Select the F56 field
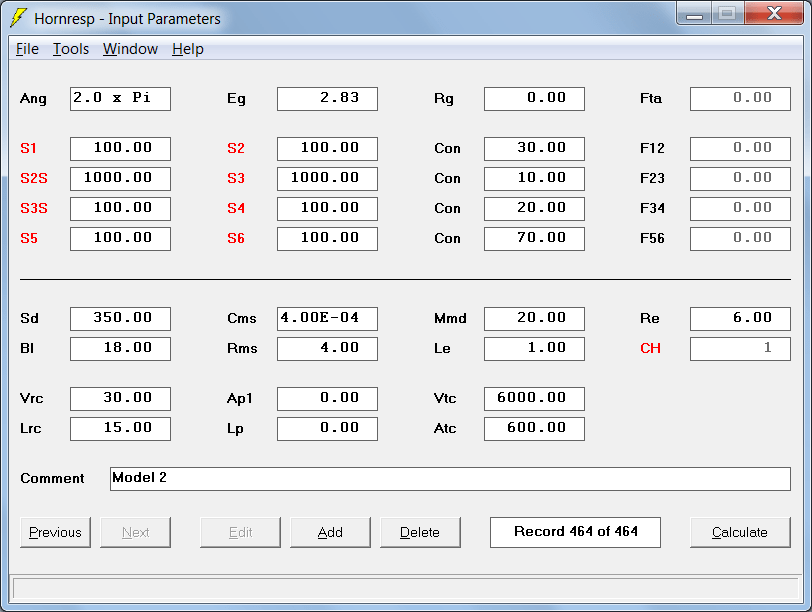Image resolution: width=812 pixels, height=612 pixels. point(741,239)
